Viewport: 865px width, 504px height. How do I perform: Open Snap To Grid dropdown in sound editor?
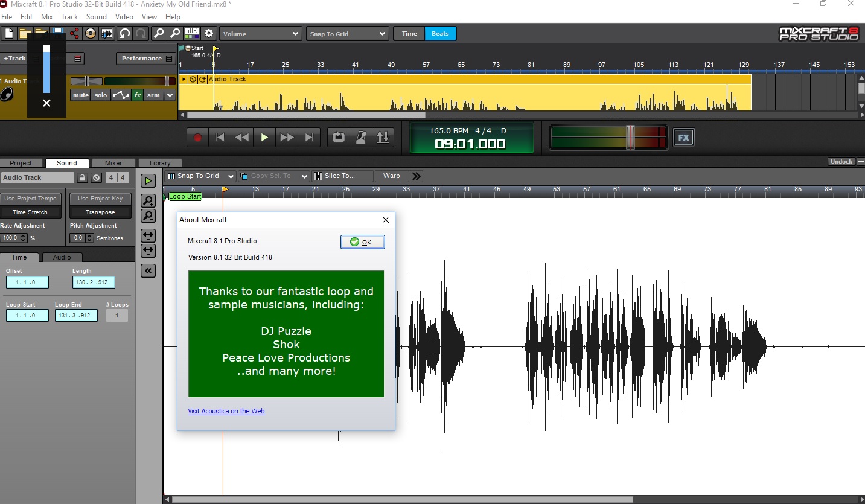pyautogui.click(x=200, y=176)
